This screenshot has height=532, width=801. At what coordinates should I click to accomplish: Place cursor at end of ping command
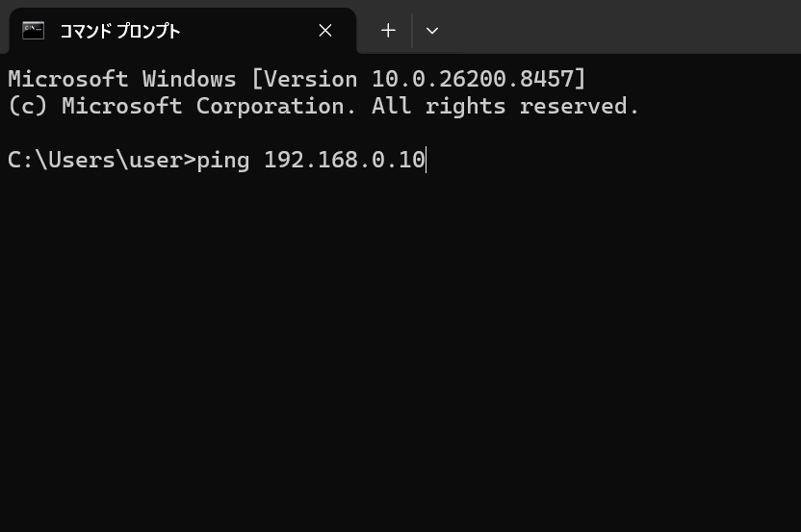click(x=426, y=160)
